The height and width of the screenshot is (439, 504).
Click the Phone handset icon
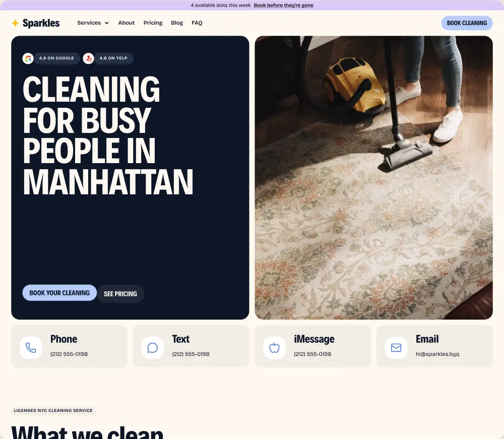click(x=31, y=348)
